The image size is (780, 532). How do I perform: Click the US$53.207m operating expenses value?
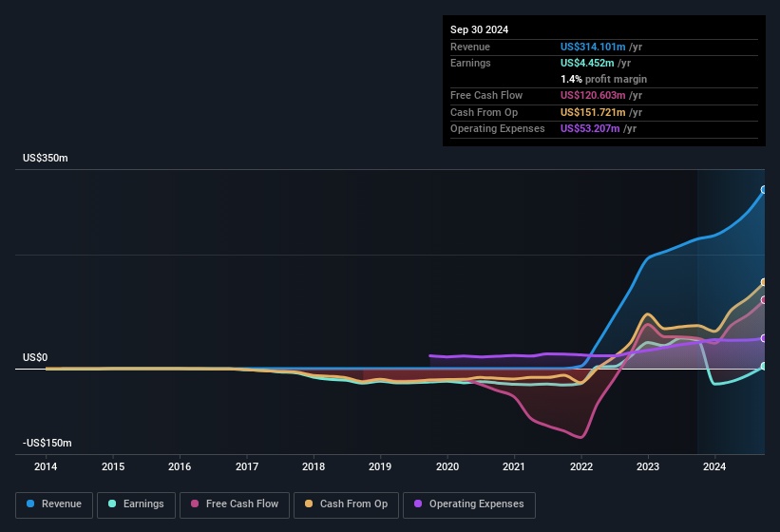(590, 129)
